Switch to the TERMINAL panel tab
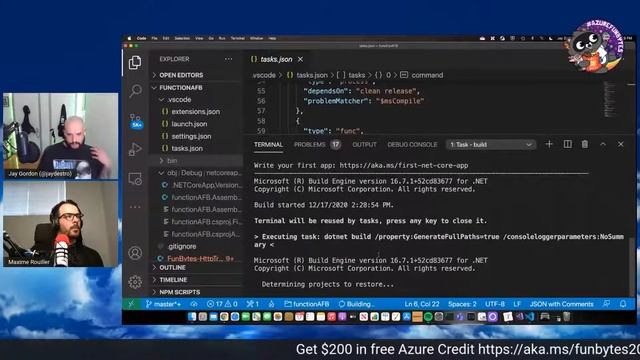Viewport: 640px width, 360px height. pos(268,144)
